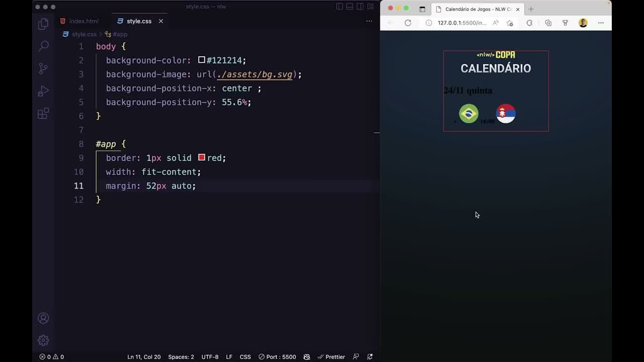Click the '#app {' selector text
This screenshot has width=644, height=362.
coord(111,144)
